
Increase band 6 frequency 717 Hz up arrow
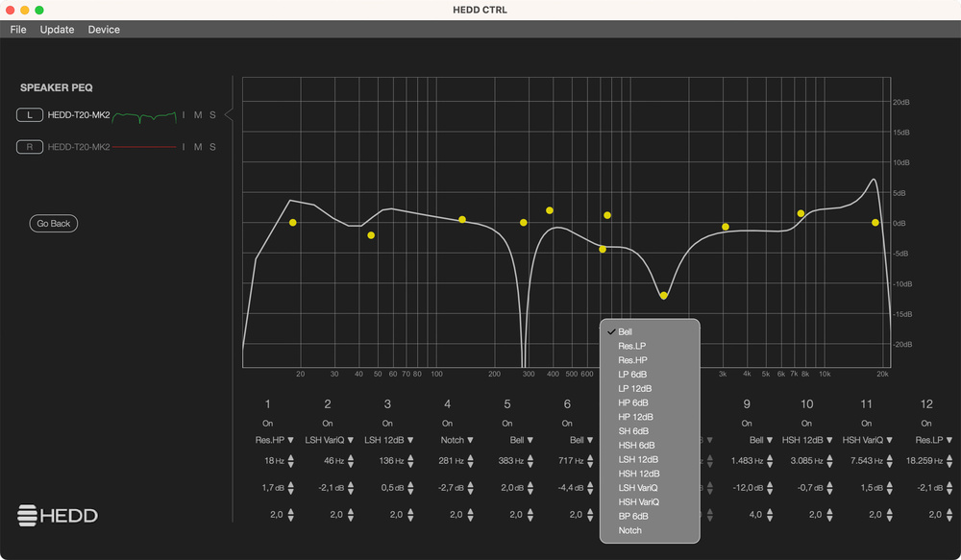point(590,457)
